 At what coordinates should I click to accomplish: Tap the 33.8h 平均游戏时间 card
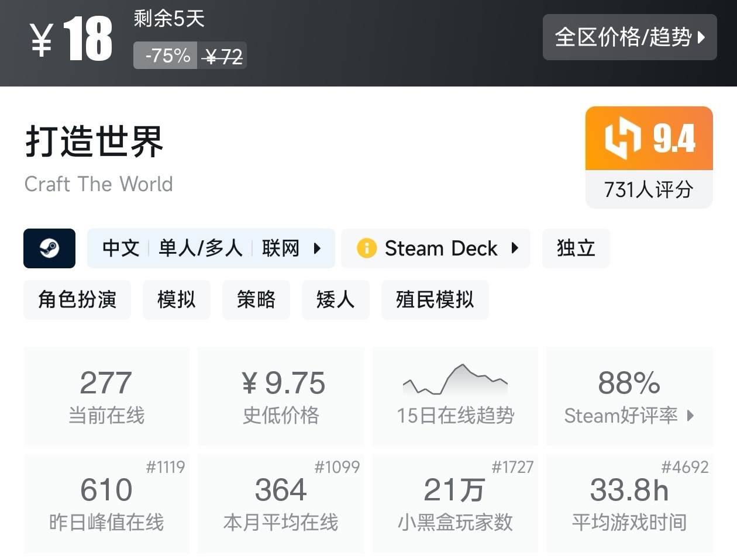pos(629,503)
